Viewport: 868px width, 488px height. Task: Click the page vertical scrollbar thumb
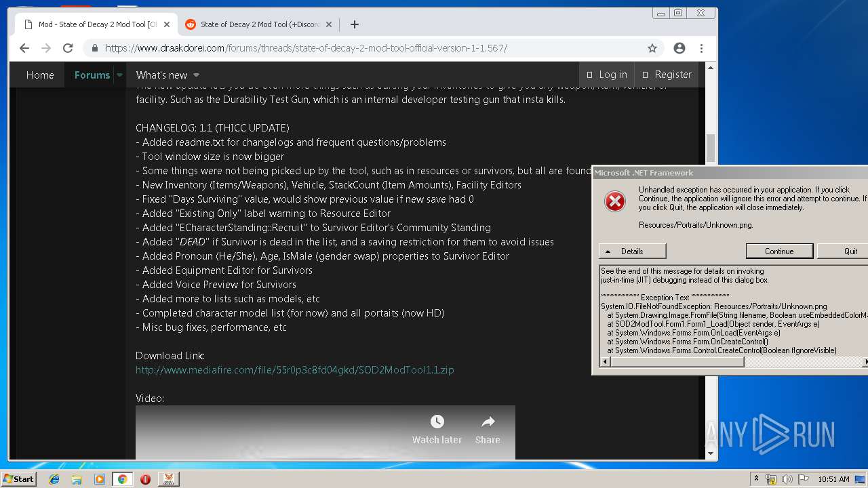(x=711, y=148)
